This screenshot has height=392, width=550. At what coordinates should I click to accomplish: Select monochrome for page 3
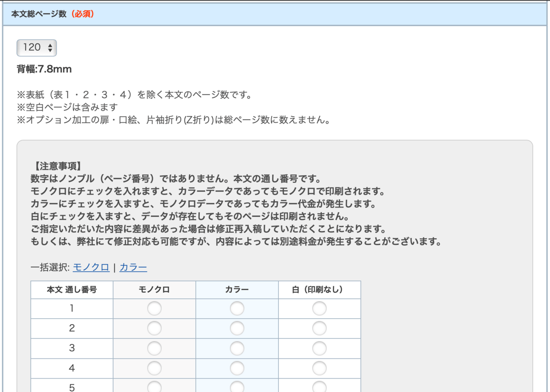(x=154, y=347)
